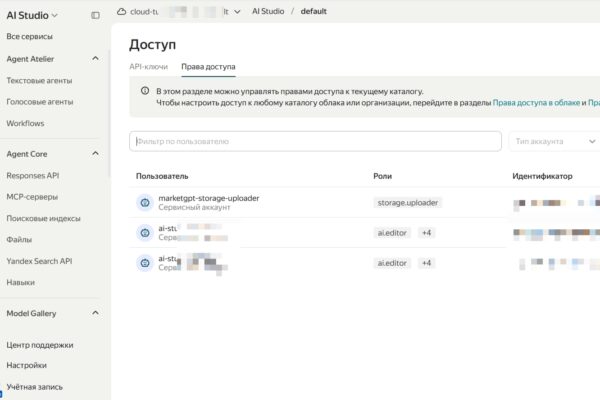This screenshot has height=400, width=600.
Task: Focus the Фильтр по пользователю input
Action: coord(315,141)
